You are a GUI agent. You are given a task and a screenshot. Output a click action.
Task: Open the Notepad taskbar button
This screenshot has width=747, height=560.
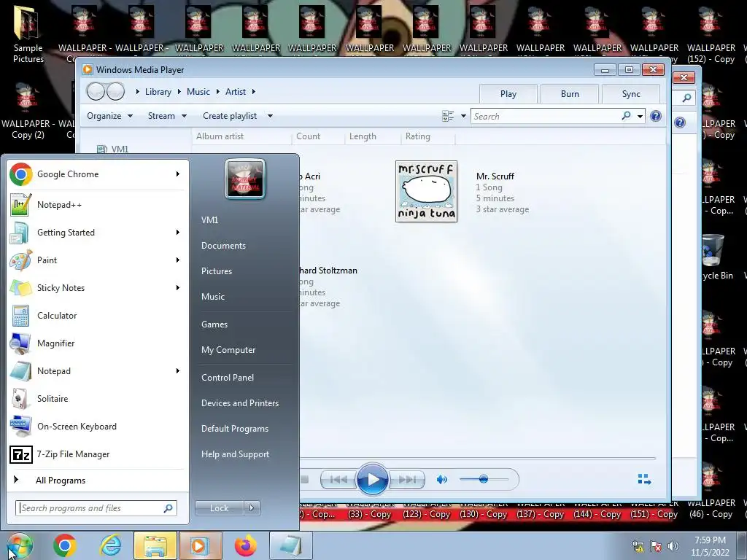click(290, 545)
